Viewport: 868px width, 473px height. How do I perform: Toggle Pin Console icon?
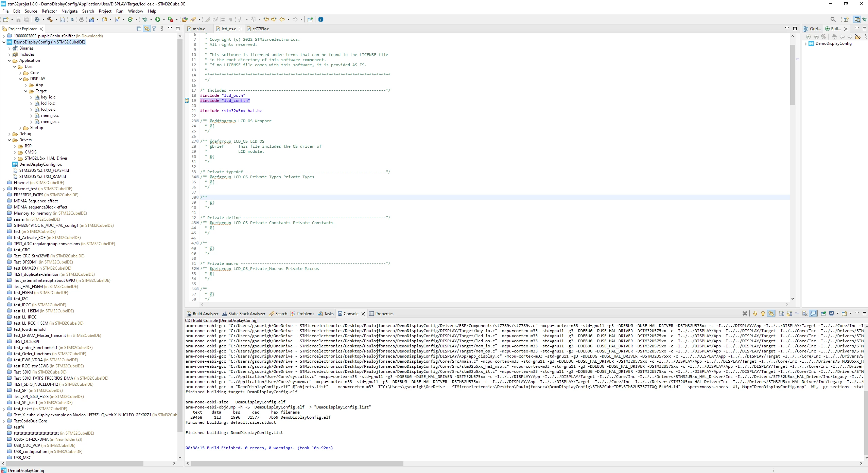point(823,313)
